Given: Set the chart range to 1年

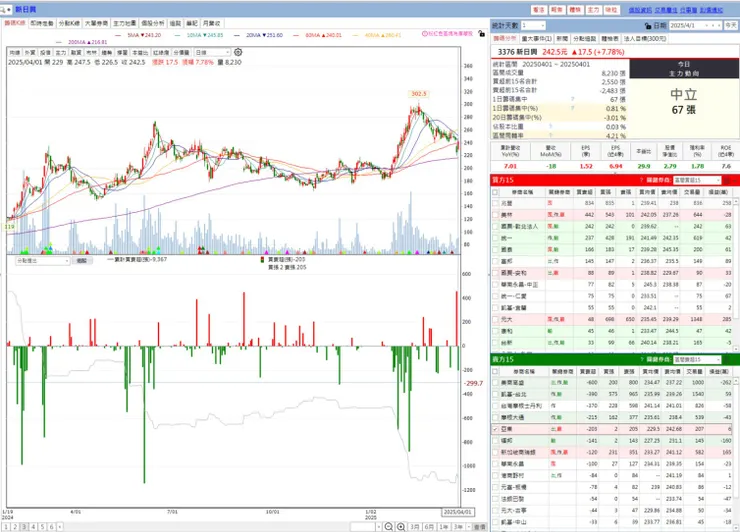Looking at the screenshot, I should 444,527.
